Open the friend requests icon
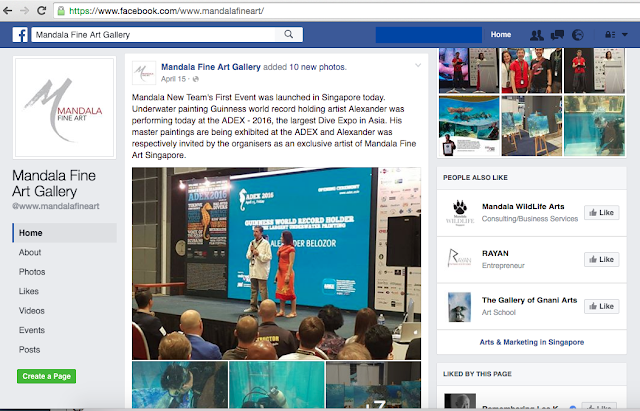The height and width of the screenshot is (411, 640). [x=537, y=35]
